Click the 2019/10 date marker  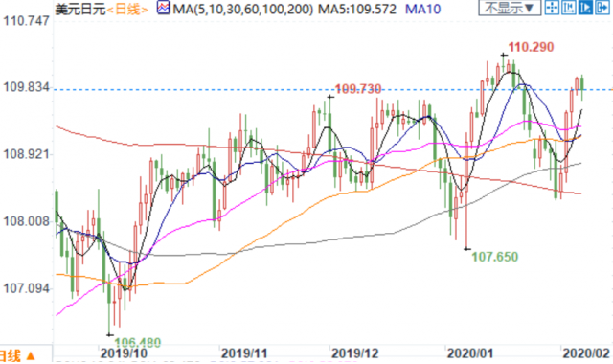(x=124, y=353)
